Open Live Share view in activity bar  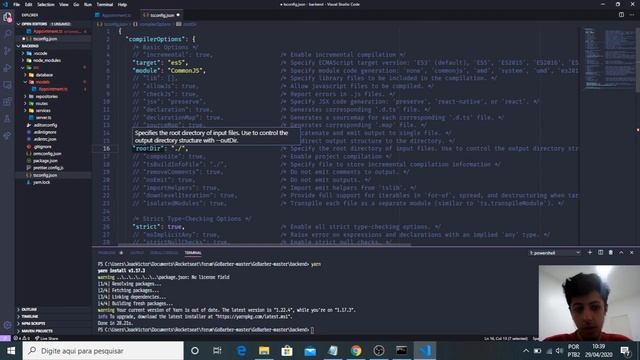coord(7,136)
